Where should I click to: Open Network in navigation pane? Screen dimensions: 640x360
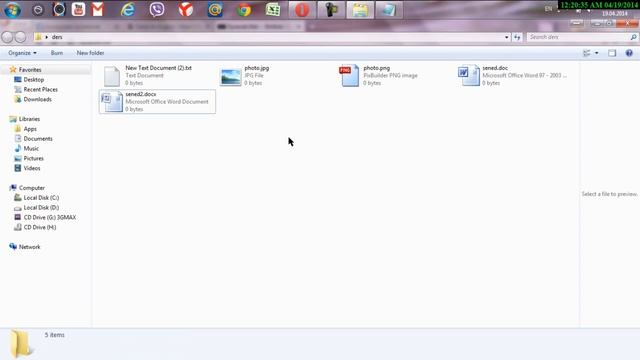point(29,247)
